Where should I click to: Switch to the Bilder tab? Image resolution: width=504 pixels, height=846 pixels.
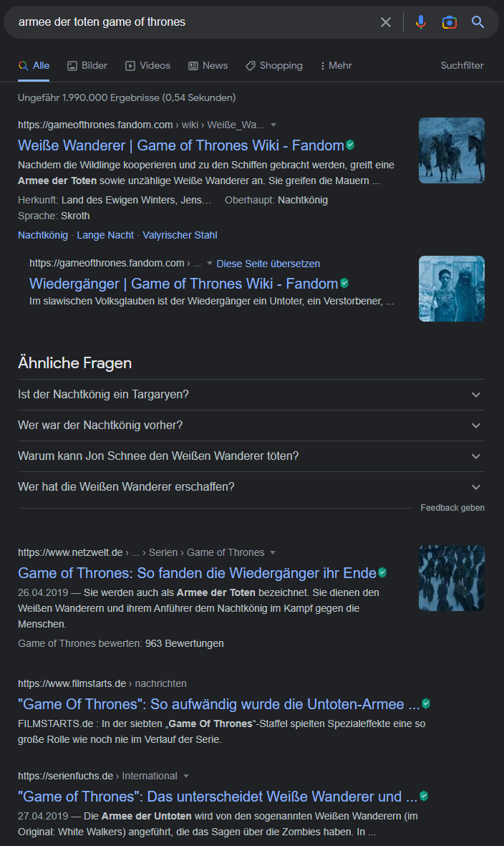[87, 65]
